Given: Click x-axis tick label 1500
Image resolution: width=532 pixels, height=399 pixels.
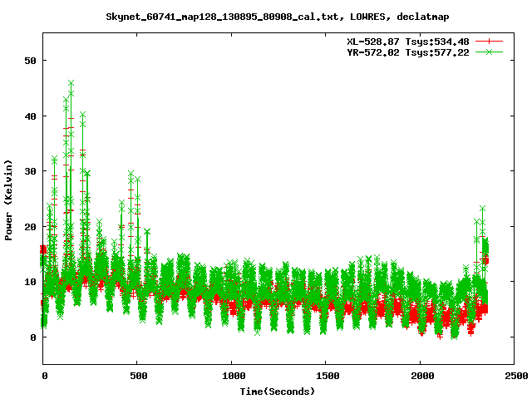Looking at the screenshot, I should click(328, 376).
